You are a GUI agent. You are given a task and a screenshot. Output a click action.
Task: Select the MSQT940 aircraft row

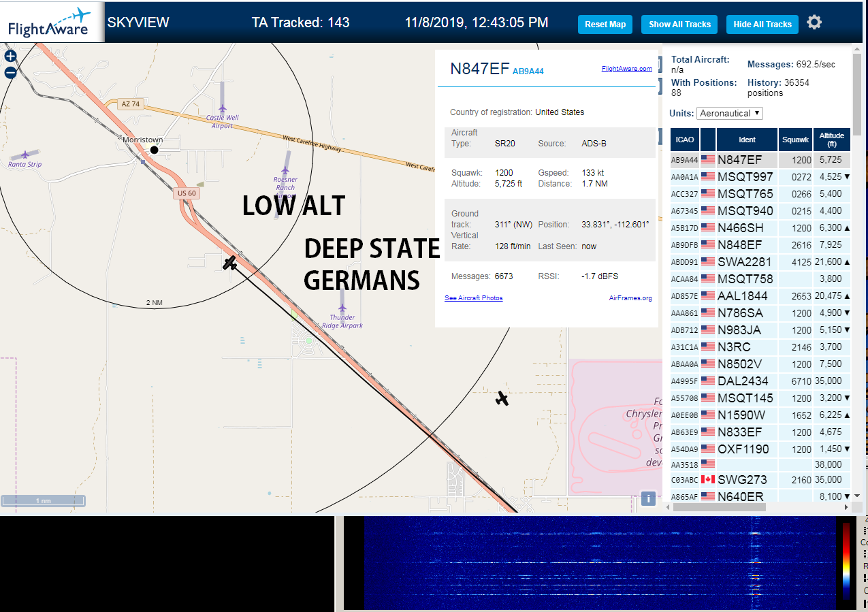click(760, 211)
